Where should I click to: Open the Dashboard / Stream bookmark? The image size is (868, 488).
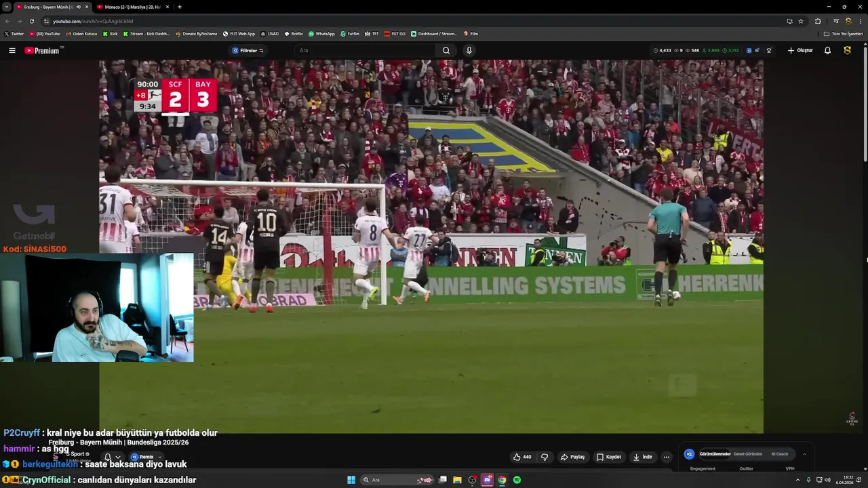(434, 33)
